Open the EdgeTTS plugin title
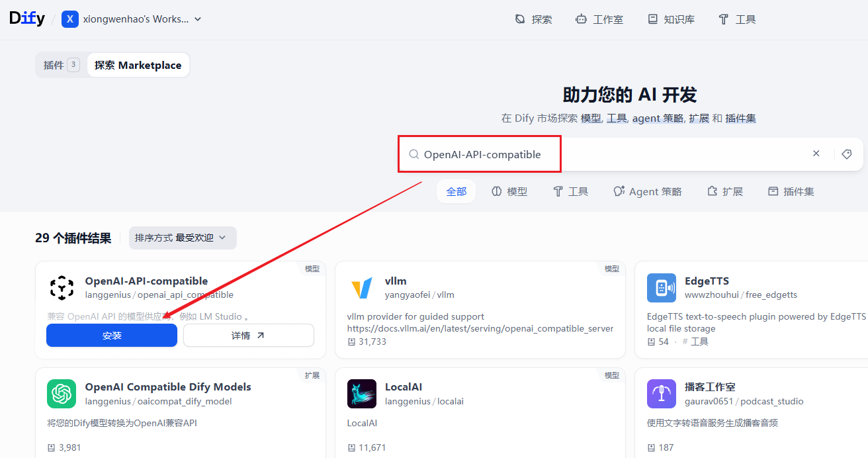 [x=707, y=281]
